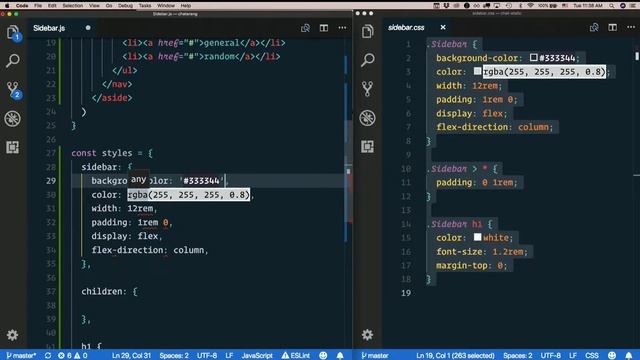The height and width of the screenshot is (360, 640).
Task: Click the #333344 color swatch in CSS
Action: [533, 57]
